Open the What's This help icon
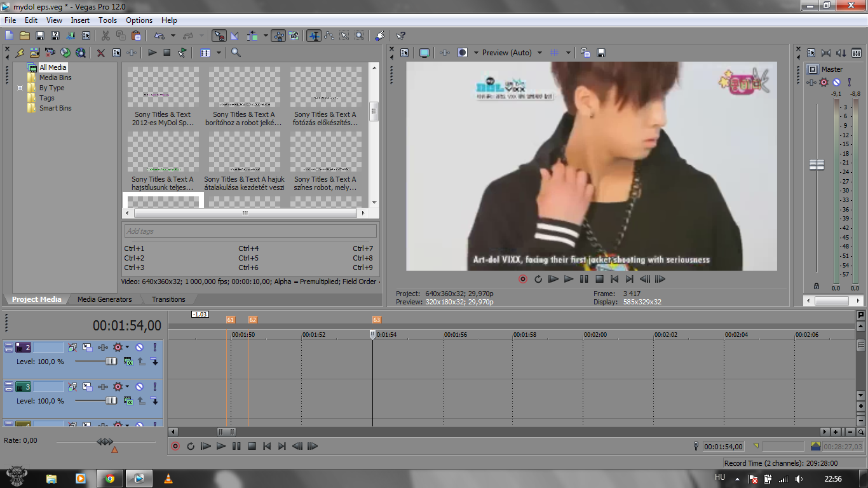 pos(400,36)
